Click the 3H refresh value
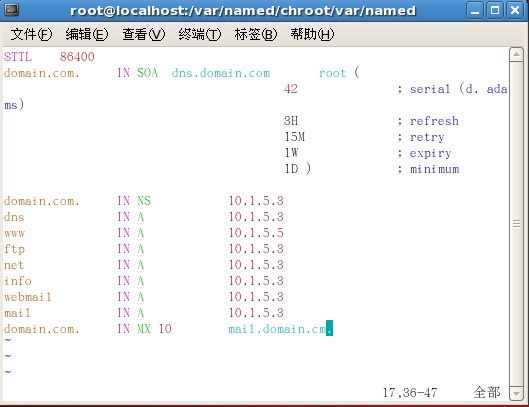Screen dimensions: 529x407 (x=291, y=121)
